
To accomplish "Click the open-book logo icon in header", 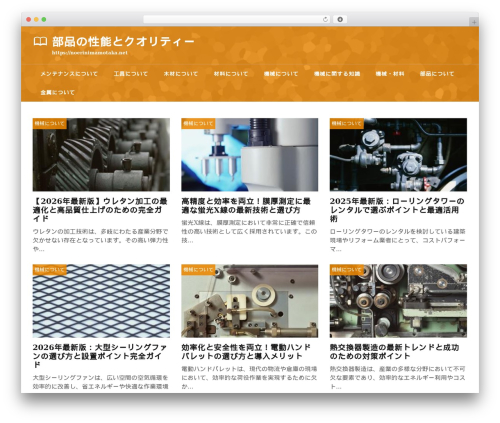I will [x=40, y=42].
